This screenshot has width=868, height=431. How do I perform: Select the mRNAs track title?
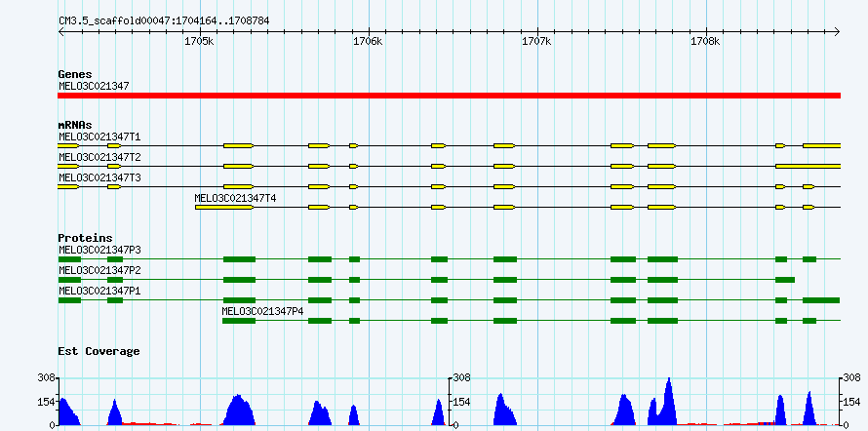[x=75, y=125]
